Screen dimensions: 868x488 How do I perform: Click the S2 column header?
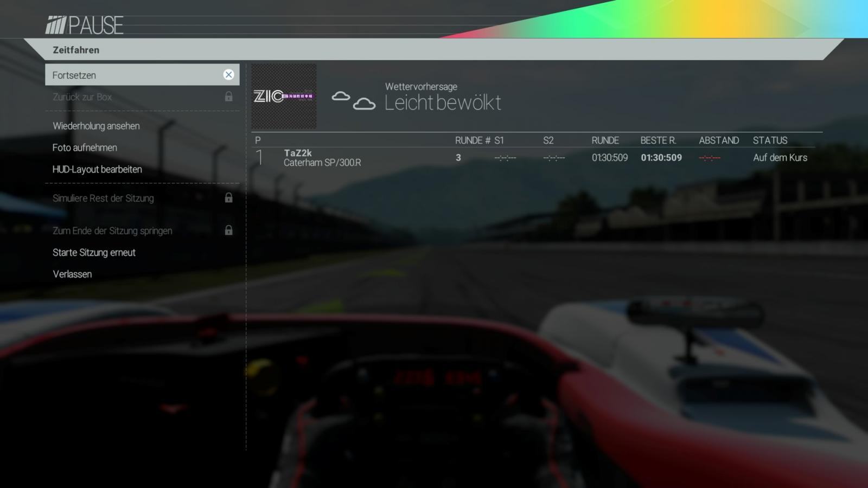548,140
